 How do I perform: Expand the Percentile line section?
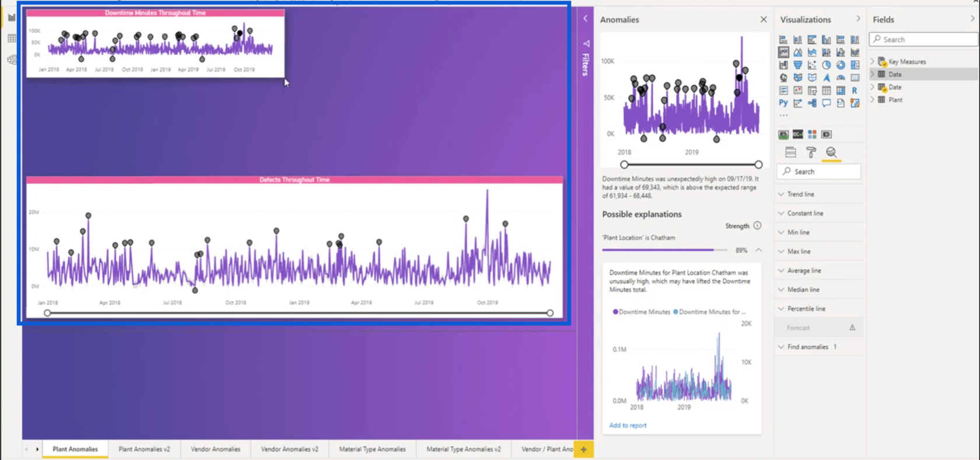(819, 308)
